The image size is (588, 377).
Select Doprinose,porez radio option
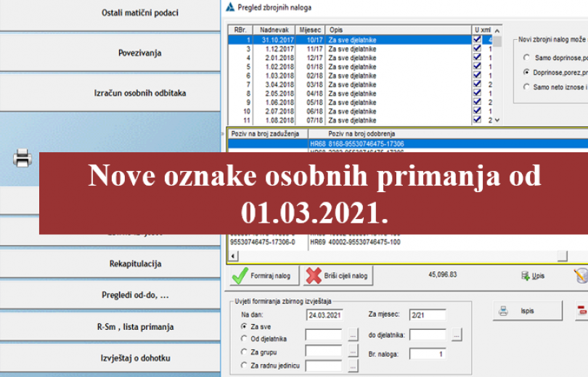click(x=526, y=72)
